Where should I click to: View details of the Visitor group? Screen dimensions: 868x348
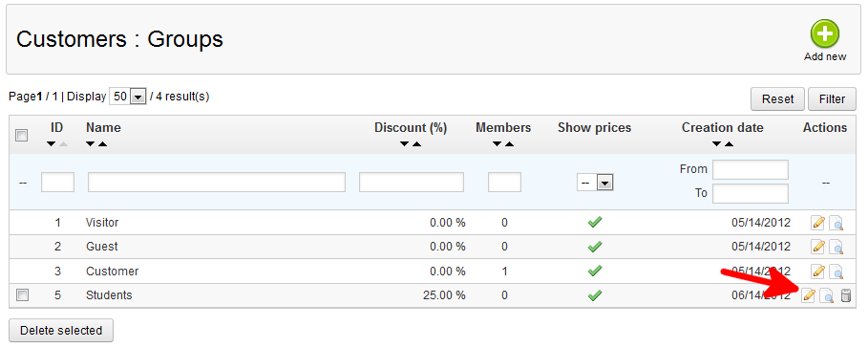[836, 223]
